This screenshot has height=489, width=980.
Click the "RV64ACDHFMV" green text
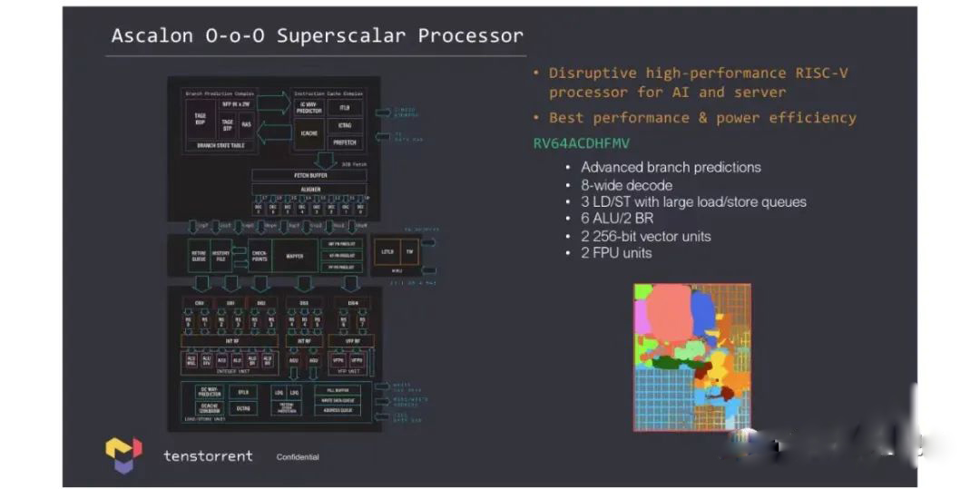coord(582,143)
